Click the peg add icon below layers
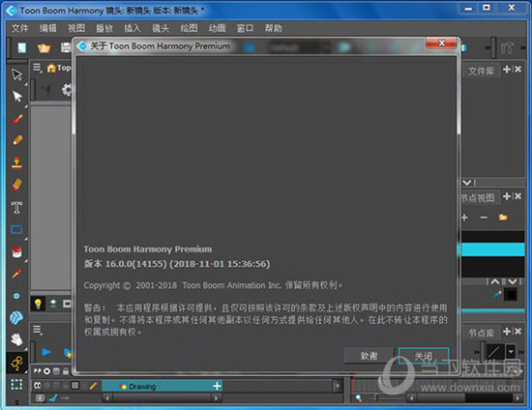 coord(53,398)
